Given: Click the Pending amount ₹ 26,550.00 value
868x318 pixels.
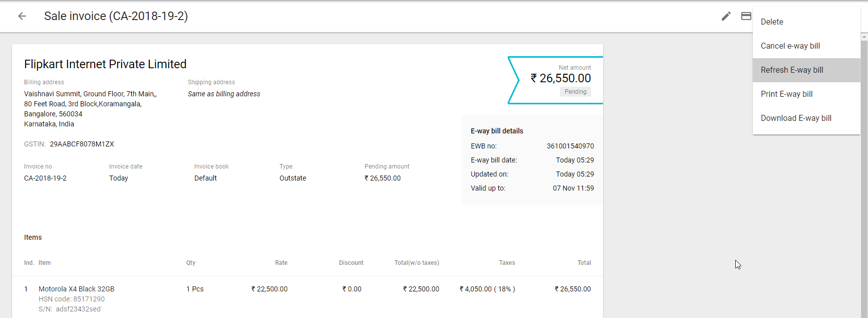Looking at the screenshot, I should (x=383, y=178).
